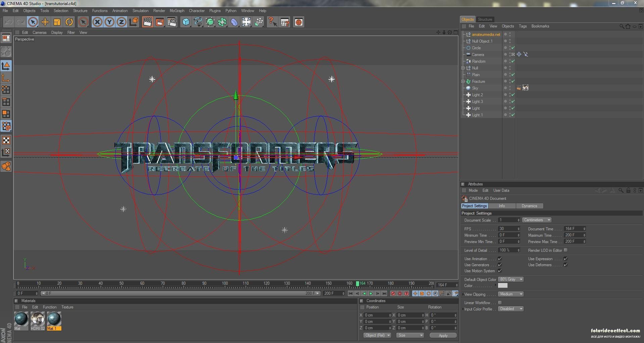Switch to the Dynamics tab
The height and width of the screenshot is (343, 644).
click(x=529, y=206)
